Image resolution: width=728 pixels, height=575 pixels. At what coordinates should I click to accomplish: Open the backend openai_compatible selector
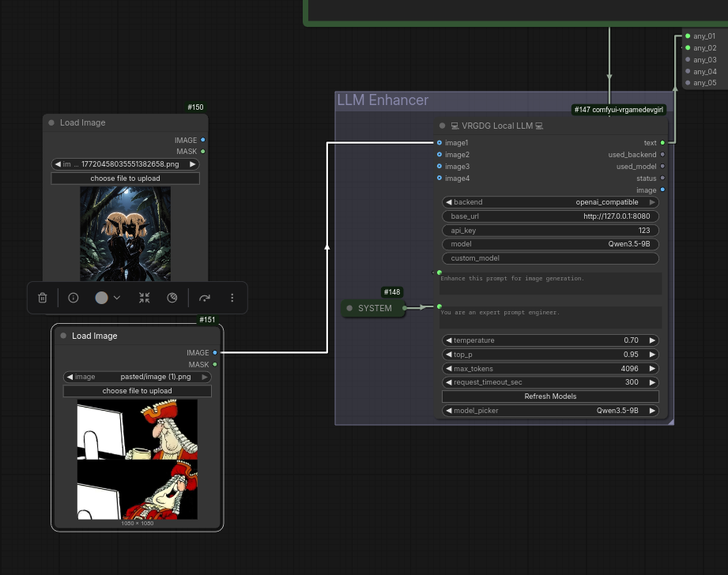[x=550, y=202]
